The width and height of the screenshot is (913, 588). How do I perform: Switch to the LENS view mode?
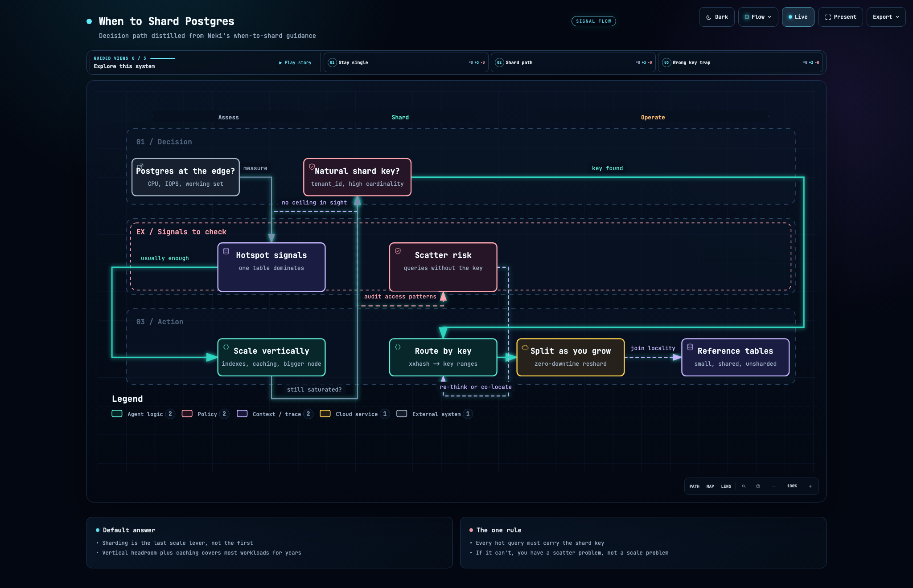(x=726, y=486)
